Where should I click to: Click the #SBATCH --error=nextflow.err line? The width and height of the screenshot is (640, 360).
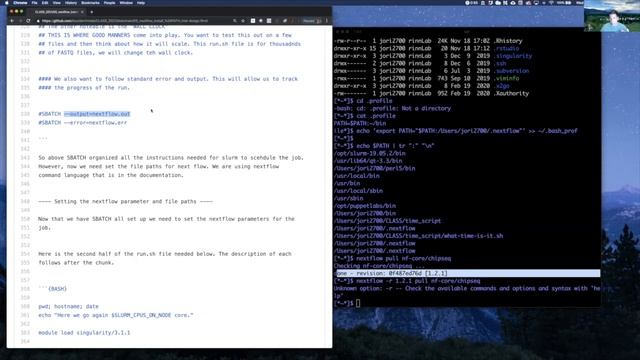83,122
